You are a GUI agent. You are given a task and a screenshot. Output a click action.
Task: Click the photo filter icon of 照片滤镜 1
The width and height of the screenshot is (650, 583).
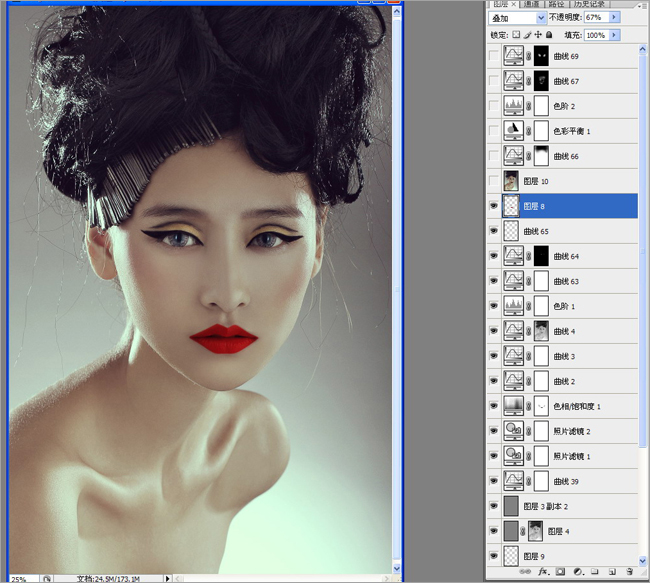click(514, 456)
